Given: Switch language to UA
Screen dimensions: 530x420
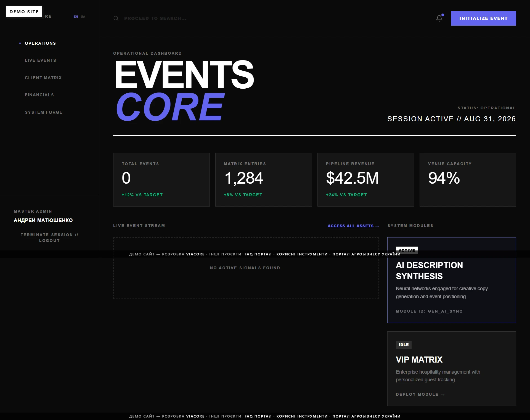Looking at the screenshot, I should coord(83,17).
